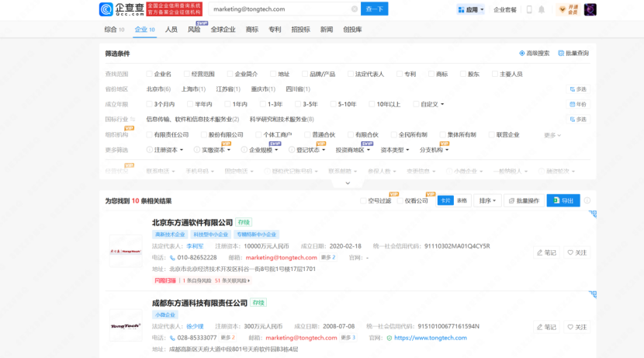Image resolution: width=644 pixels, height=358 pixels.
Task: Open the 北京东方通软件 company logo thumbnail
Action: tap(126, 251)
